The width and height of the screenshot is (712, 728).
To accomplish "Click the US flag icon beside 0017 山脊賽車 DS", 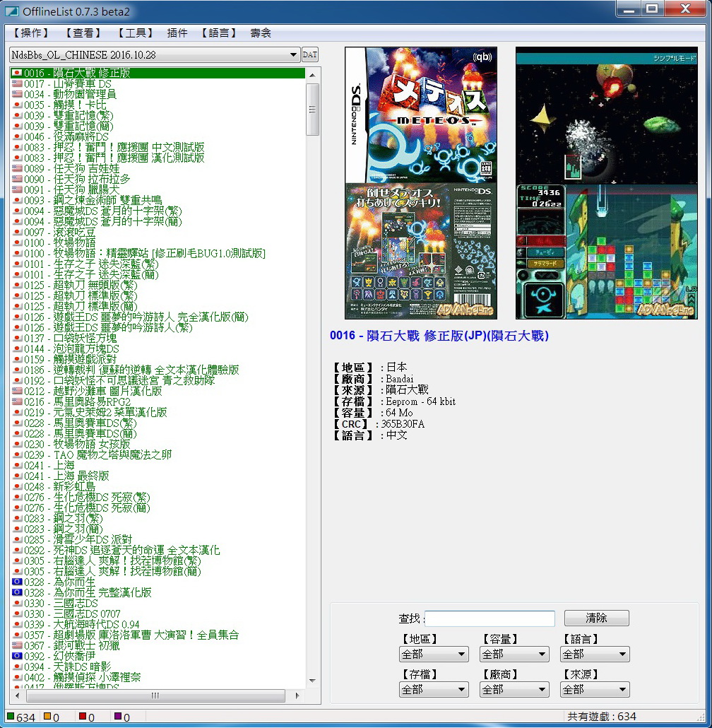I will 17,83.
